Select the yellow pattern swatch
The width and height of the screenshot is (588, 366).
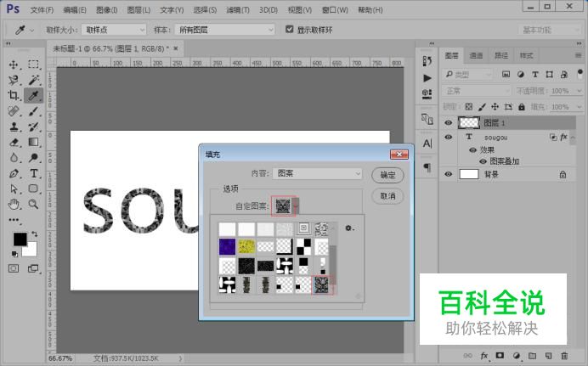click(x=246, y=247)
